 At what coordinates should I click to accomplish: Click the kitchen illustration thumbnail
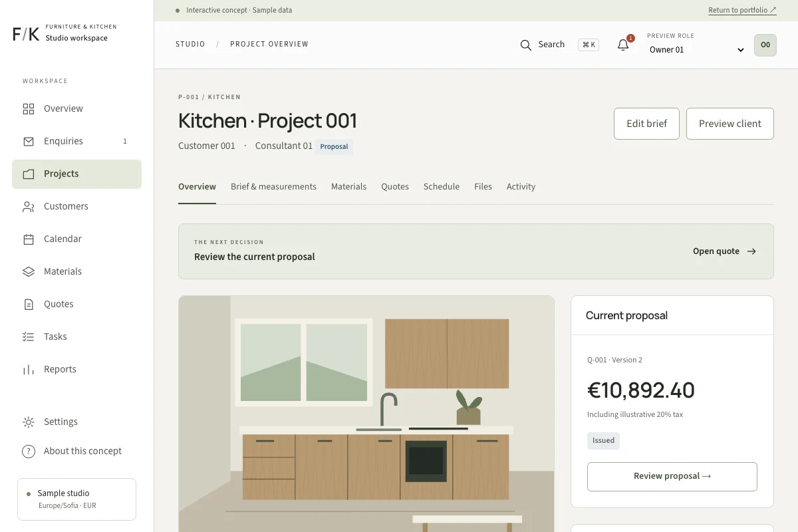click(366, 414)
